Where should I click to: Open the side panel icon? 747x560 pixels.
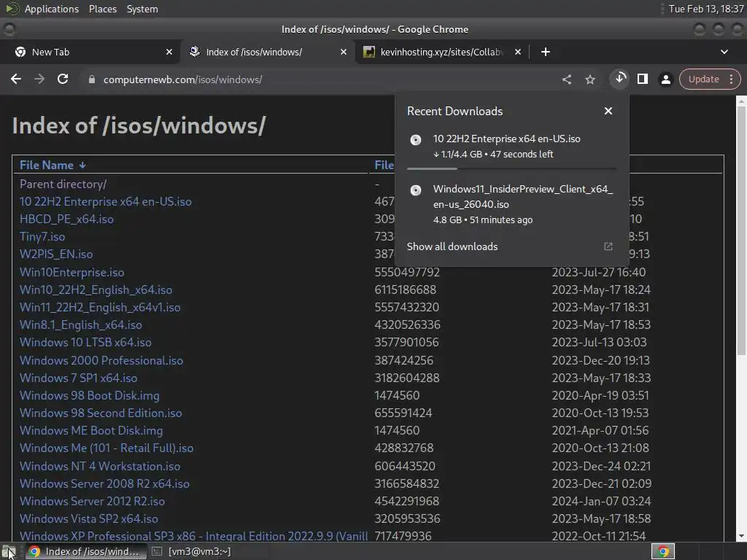click(642, 79)
